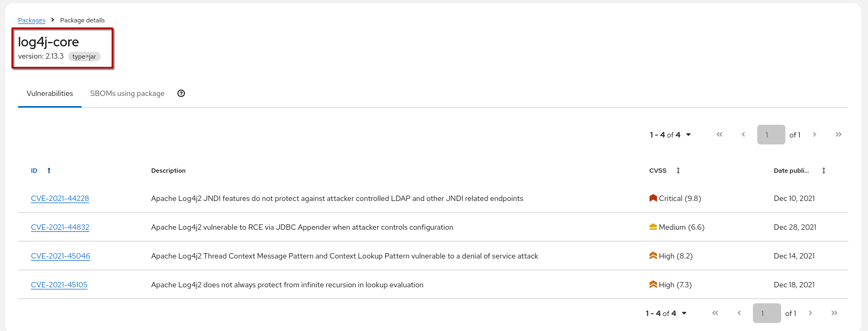Click the next page chevron in top pagination
This screenshot has height=331, width=868.
(x=815, y=134)
